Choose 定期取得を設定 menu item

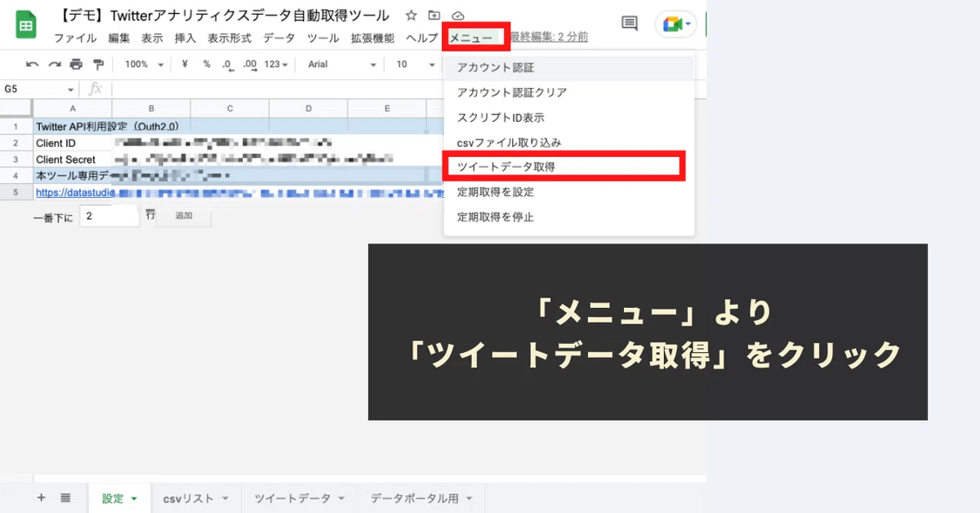[x=569, y=192]
